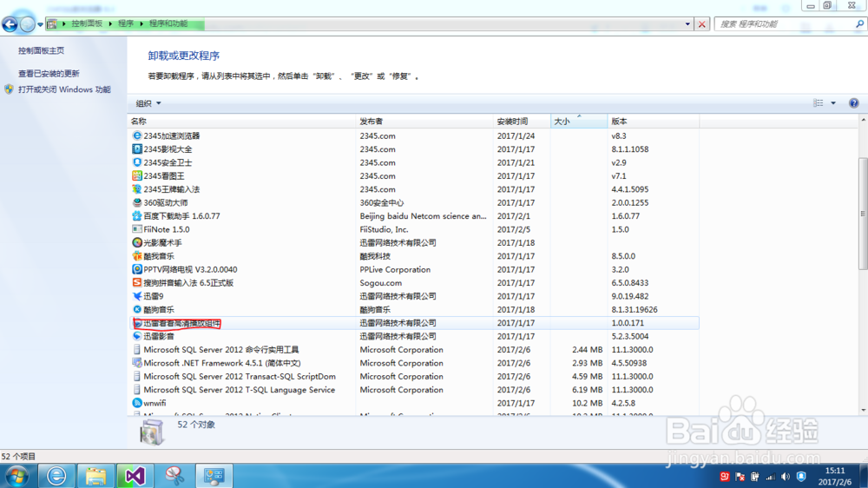Click the .NET Framework 4.5.1 icon
Screen dimensions: 868x488
tap(137, 363)
